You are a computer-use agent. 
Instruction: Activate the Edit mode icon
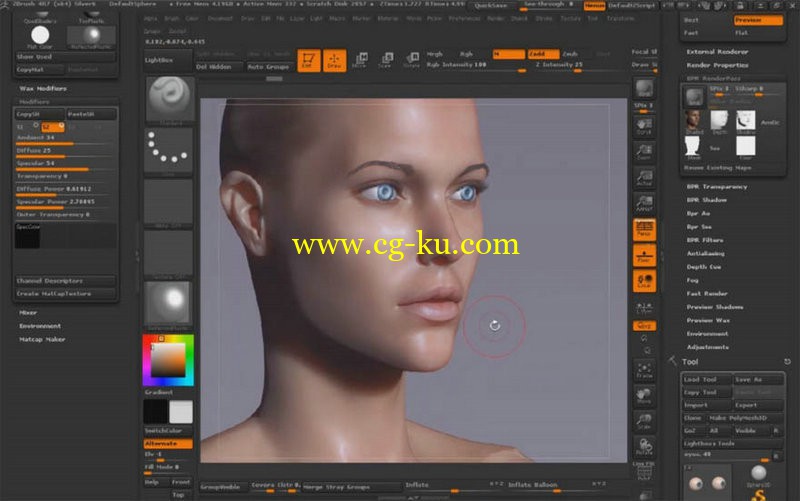(309, 61)
